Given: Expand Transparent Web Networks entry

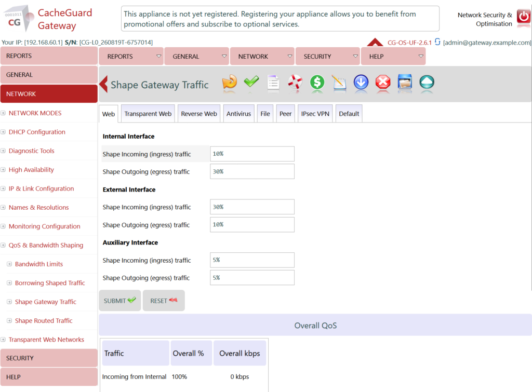Looking at the screenshot, I should click(3, 340).
